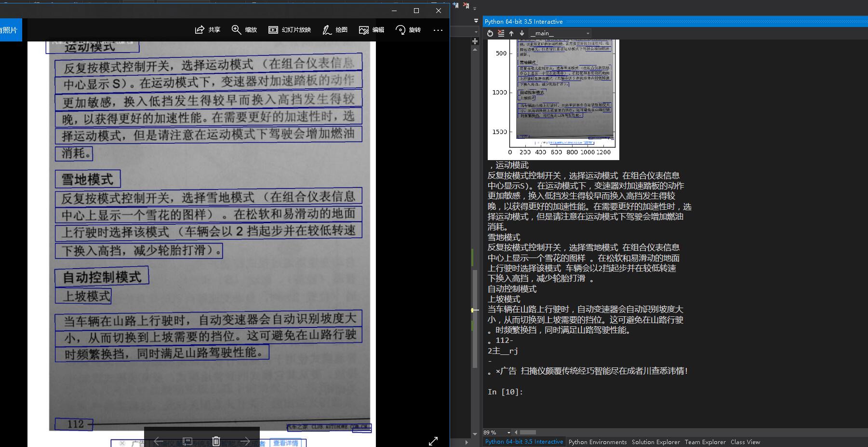Expand the photo to fullscreen

(433, 441)
